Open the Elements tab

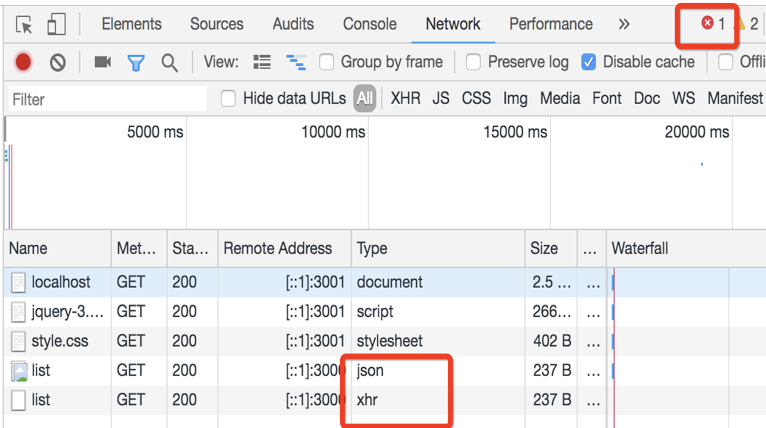[x=131, y=24]
